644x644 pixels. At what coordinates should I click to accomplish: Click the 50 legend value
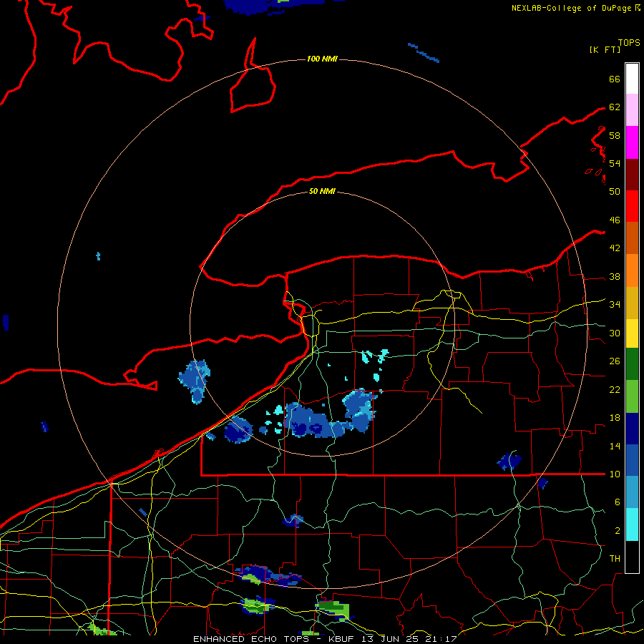point(615,192)
